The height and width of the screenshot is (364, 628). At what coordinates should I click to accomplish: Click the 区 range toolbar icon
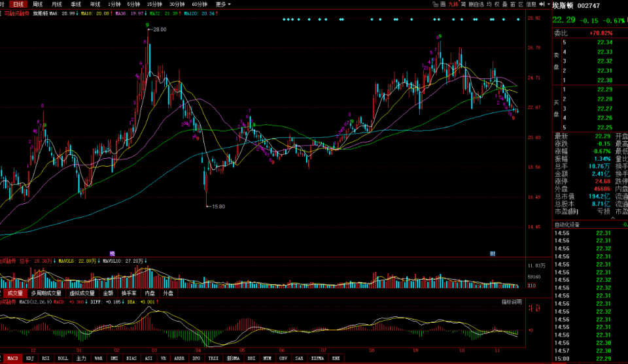click(x=521, y=5)
